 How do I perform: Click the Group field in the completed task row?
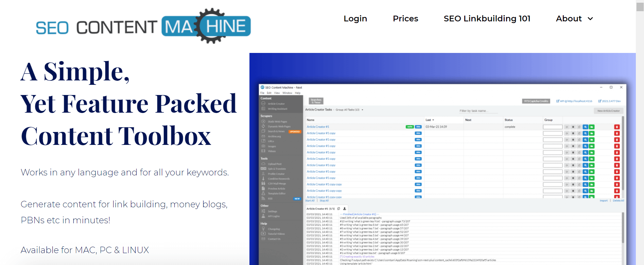click(553, 127)
